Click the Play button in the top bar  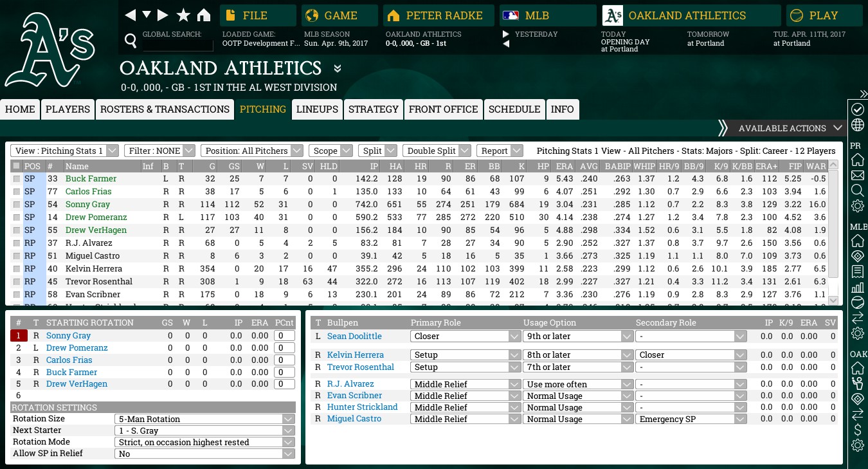pos(824,15)
